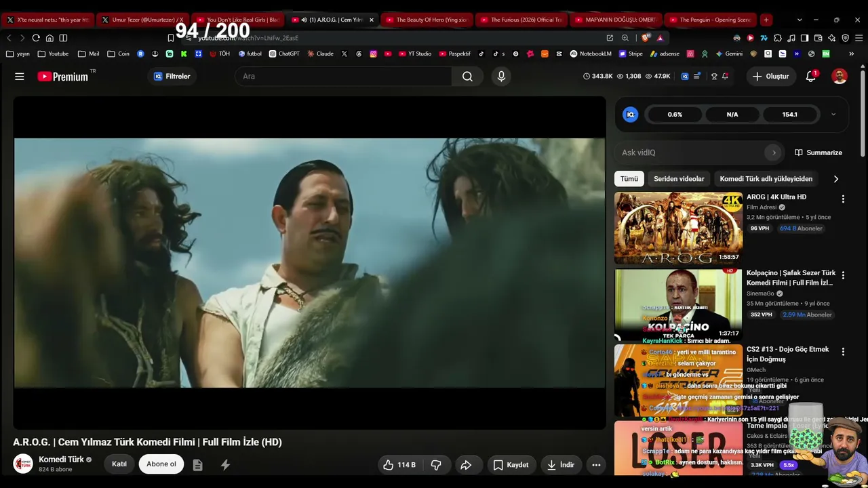
Task: Expand the vidIQ stats panel chevron
Action: click(833, 115)
